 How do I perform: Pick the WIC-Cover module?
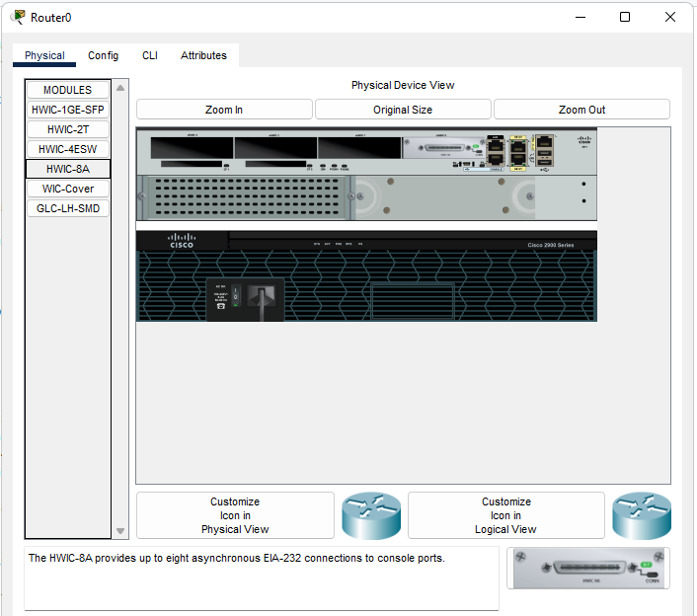tap(67, 189)
